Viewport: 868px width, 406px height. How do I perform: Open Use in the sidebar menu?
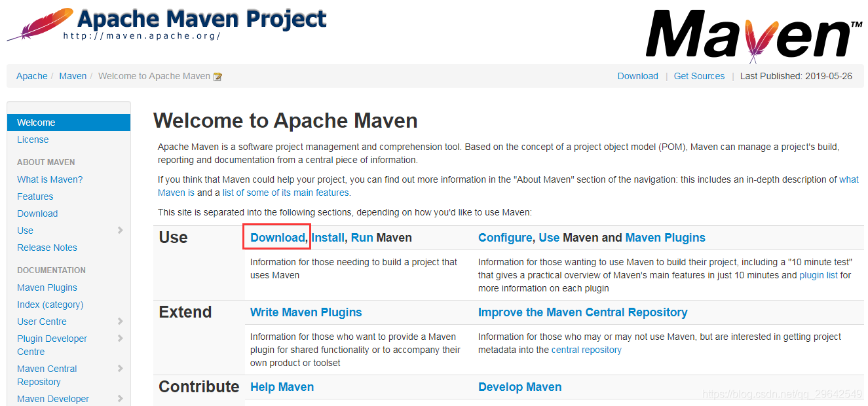point(25,231)
